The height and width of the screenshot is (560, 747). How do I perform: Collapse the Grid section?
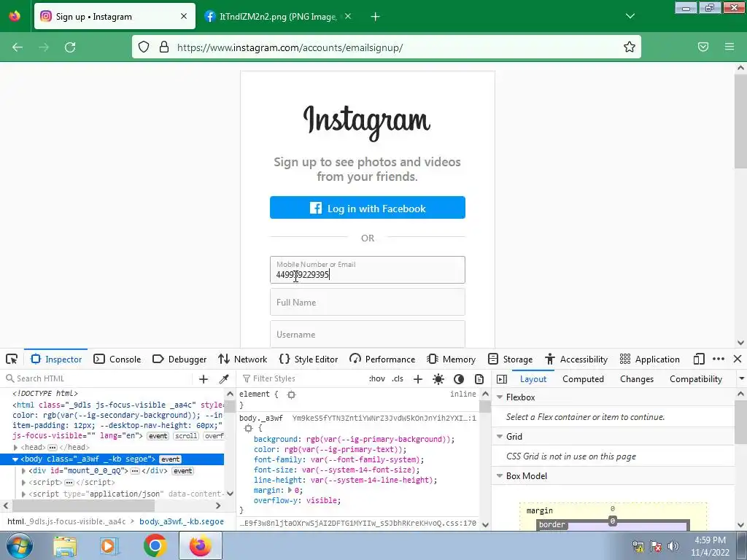click(500, 437)
